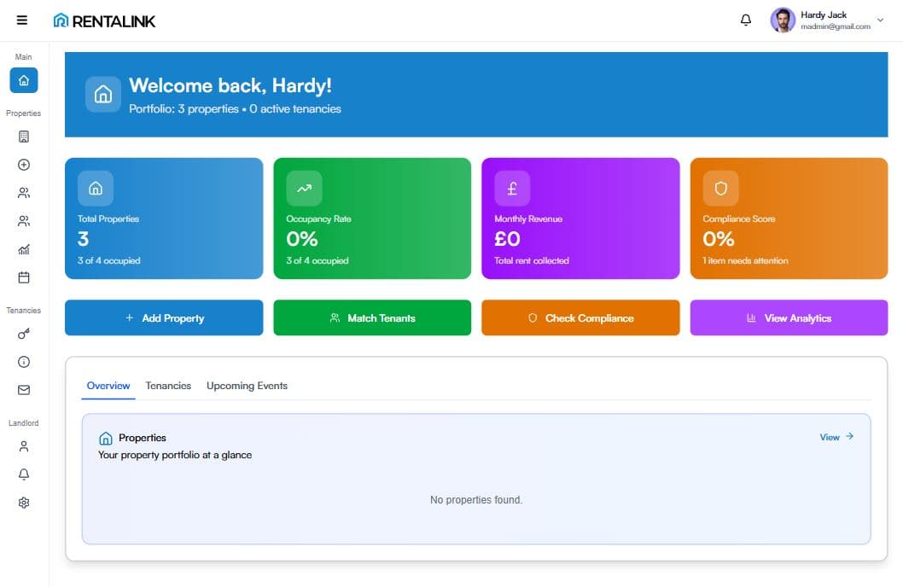Screen dimensions: 903x588
Task: Click the "Hardy Jack" user name
Action: 824,15
